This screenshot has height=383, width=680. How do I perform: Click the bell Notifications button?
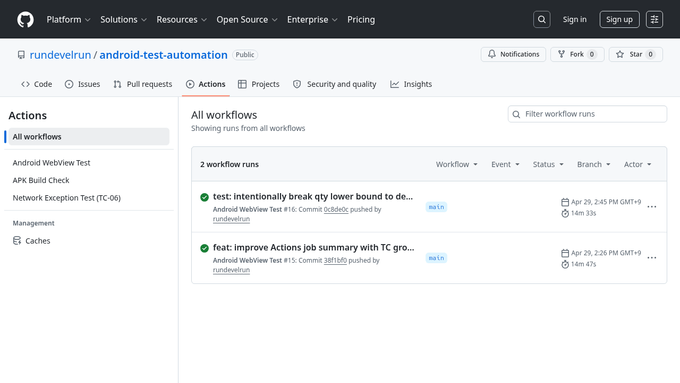point(513,54)
